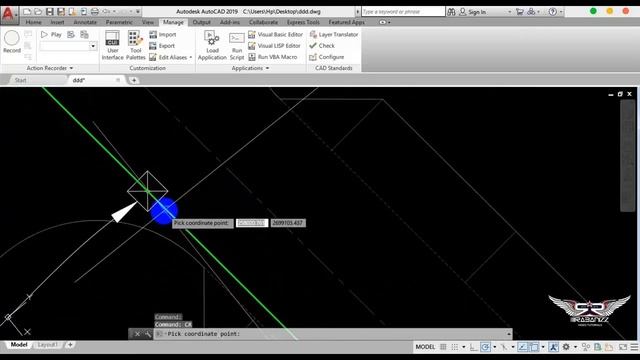Viewport: 640px width, 360px height.
Task: Expand the Help dropdown arrow
Action: 561,12
